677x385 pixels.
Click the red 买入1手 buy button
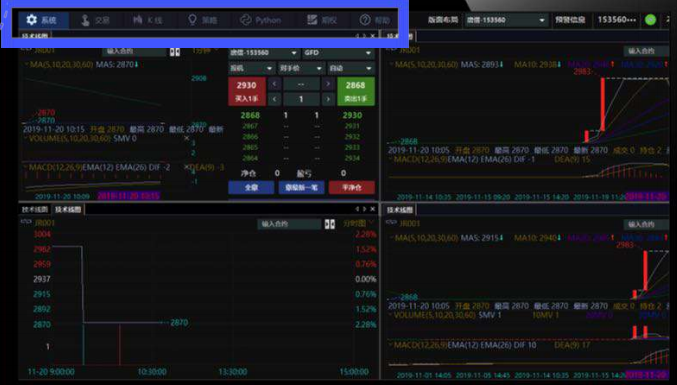(247, 91)
